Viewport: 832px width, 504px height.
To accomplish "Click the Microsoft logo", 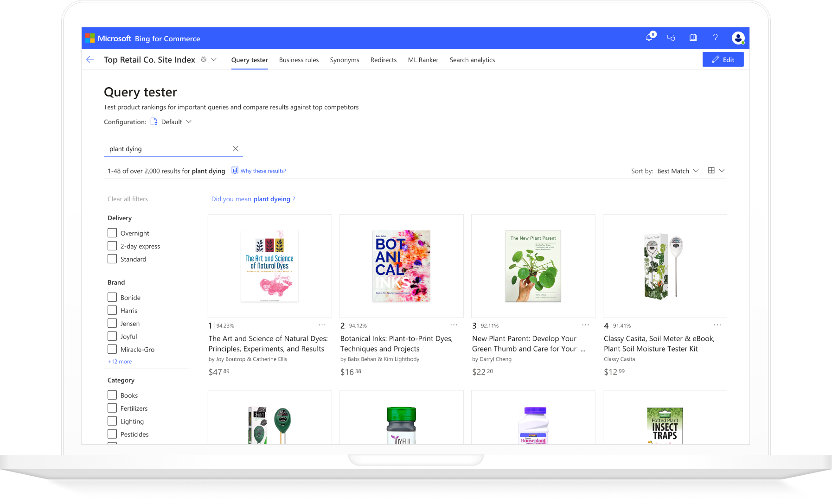I will click(90, 38).
